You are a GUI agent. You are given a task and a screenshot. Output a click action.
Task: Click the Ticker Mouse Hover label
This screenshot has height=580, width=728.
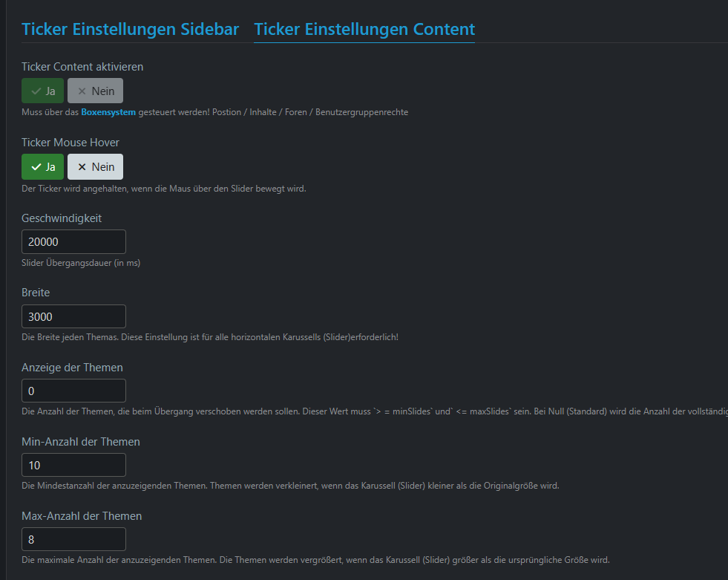pyautogui.click(x=70, y=143)
